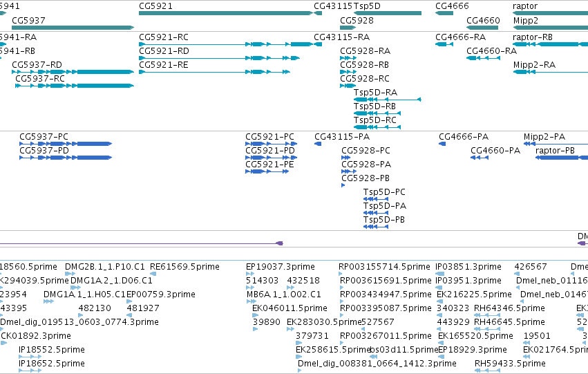588x374 pixels.
Task: Select the Mipp2-RA transcript label
Action: coord(534,65)
